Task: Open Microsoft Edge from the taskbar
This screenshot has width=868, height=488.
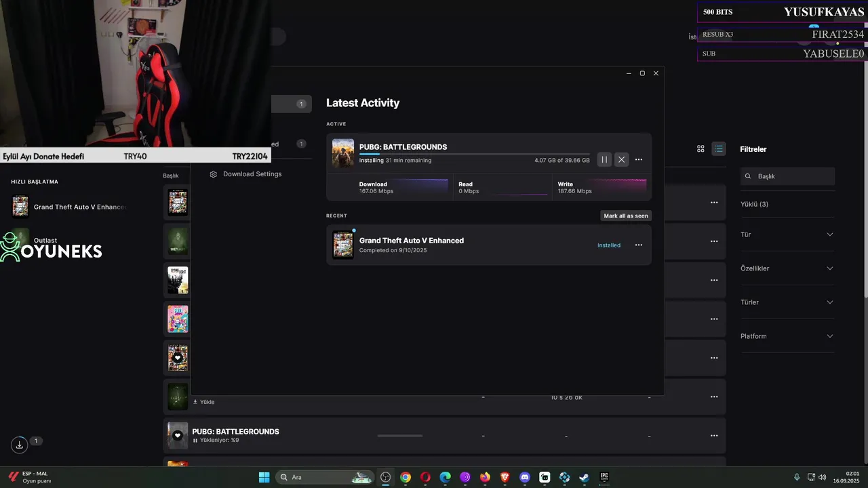Action: tap(445, 477)
